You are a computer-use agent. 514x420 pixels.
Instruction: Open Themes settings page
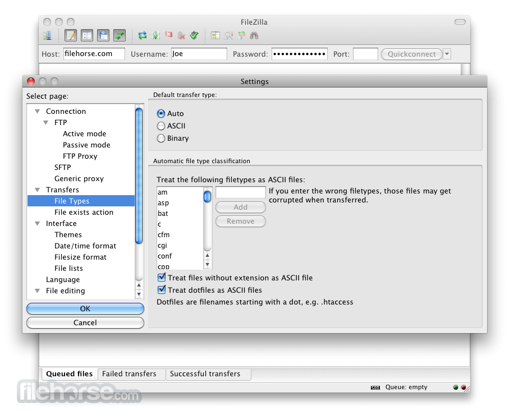68,234
